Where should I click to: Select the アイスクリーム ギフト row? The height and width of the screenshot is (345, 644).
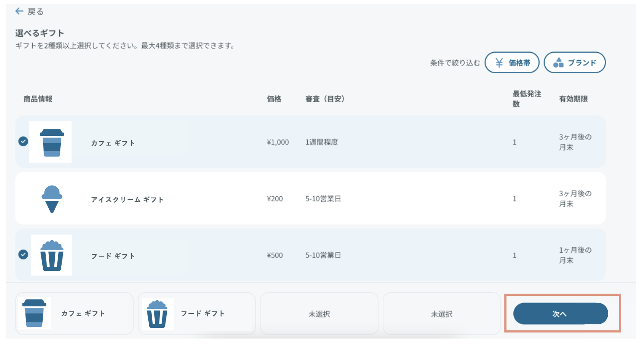point(128,200)
